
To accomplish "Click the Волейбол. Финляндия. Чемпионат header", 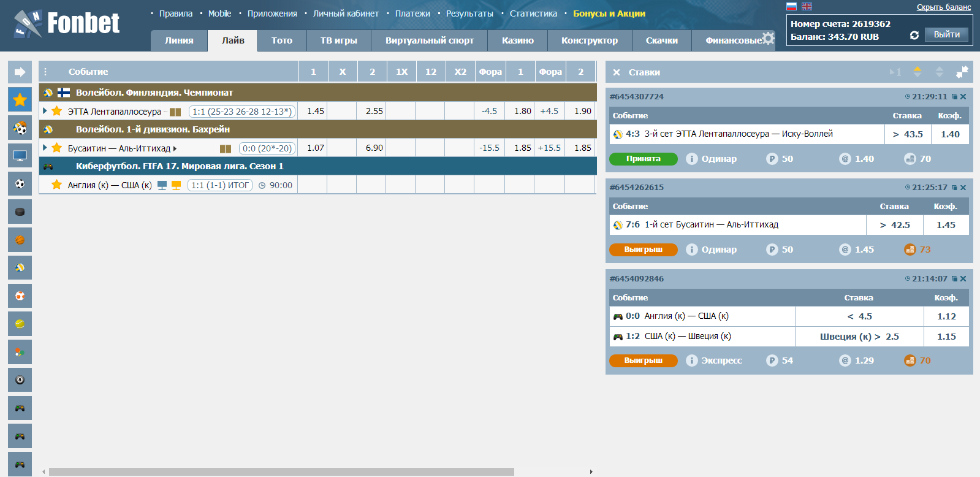I will pyautogui.click(x=317, y=93).
